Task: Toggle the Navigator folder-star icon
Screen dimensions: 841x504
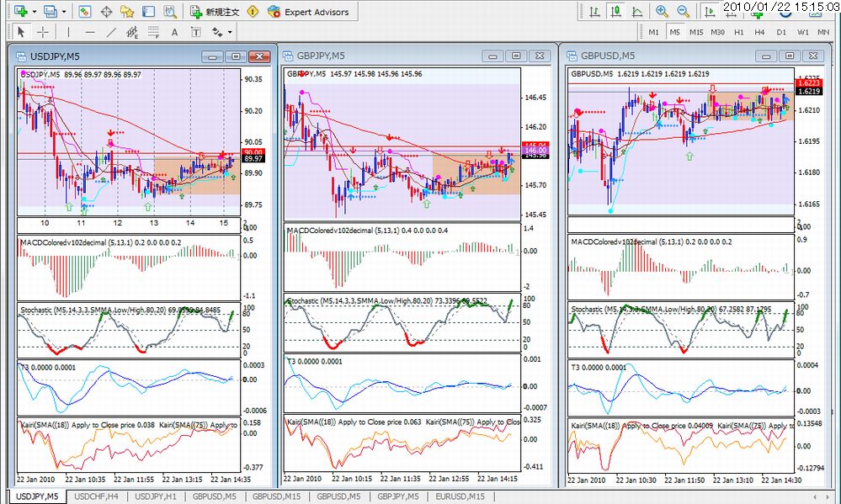Action: tap(127, 11)
